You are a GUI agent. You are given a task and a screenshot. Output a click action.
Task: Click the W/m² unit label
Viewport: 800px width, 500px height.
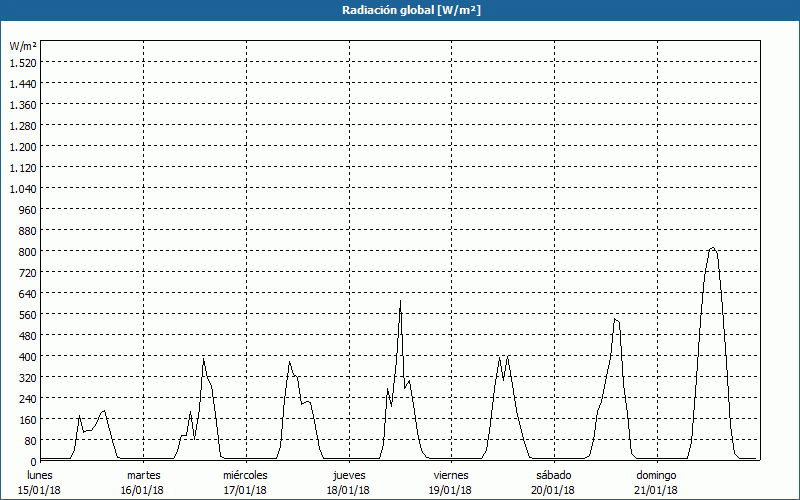(x=23, y=46)
